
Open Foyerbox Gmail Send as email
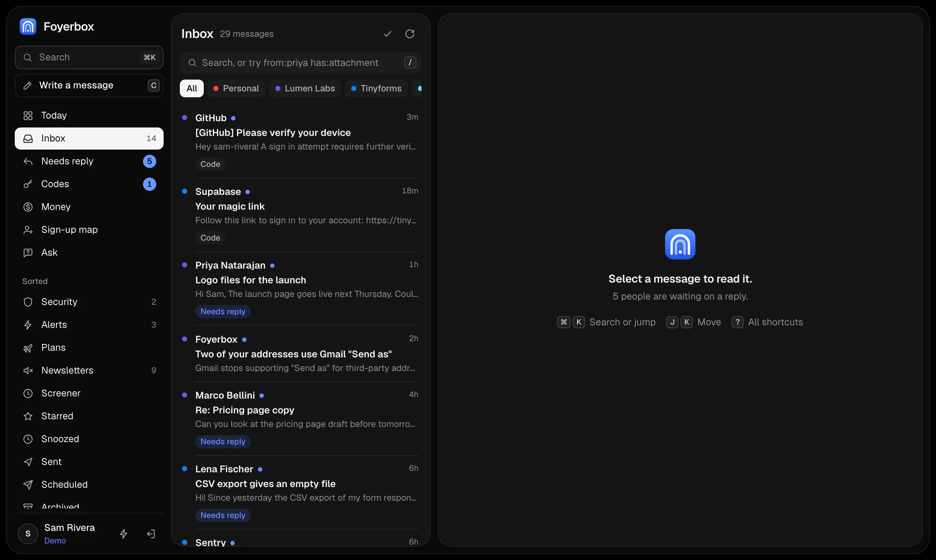tap(300, 354)
